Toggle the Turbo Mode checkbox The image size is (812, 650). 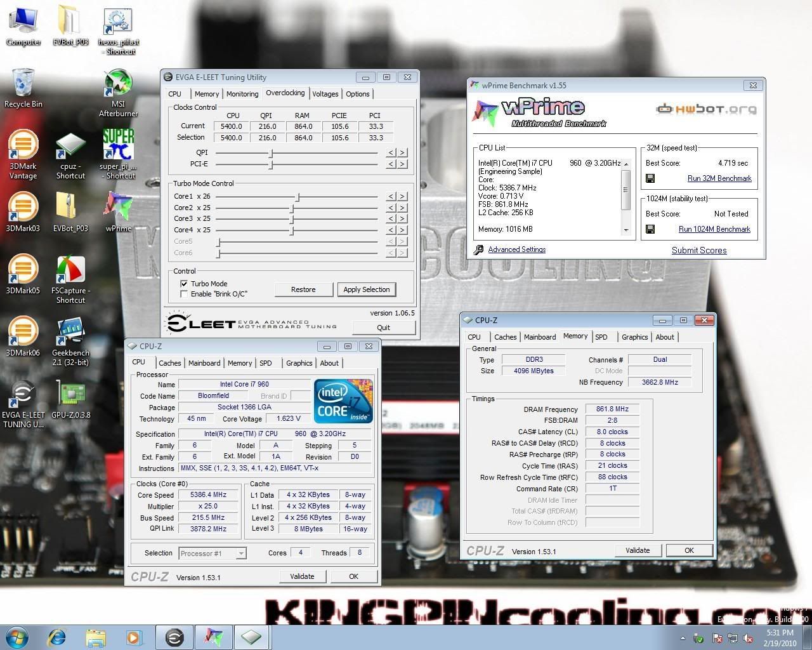pyautogui.click(x=184, y=284)
